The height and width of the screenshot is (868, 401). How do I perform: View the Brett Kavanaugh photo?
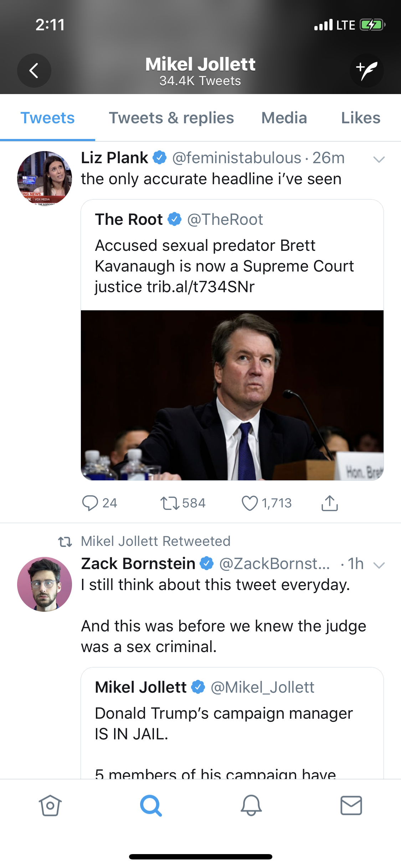tap(232, 395)
